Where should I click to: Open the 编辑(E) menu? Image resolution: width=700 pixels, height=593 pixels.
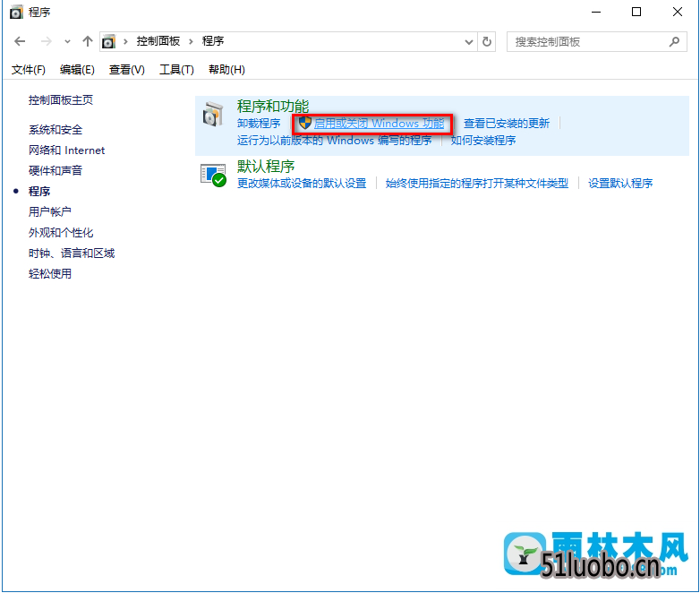[77, 69]
